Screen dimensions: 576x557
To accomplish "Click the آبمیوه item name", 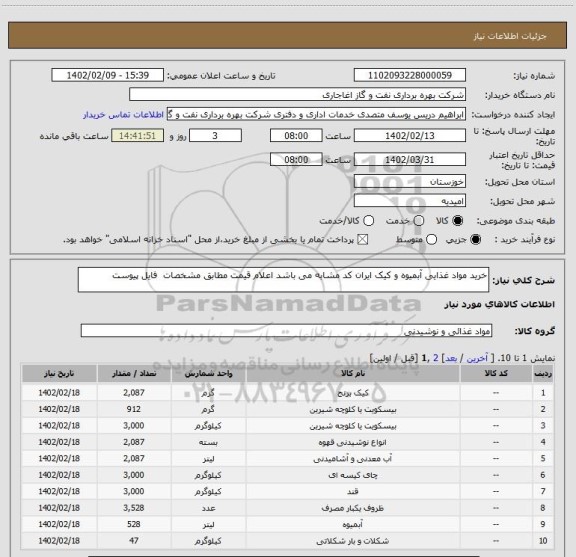I will click(353, 525).
